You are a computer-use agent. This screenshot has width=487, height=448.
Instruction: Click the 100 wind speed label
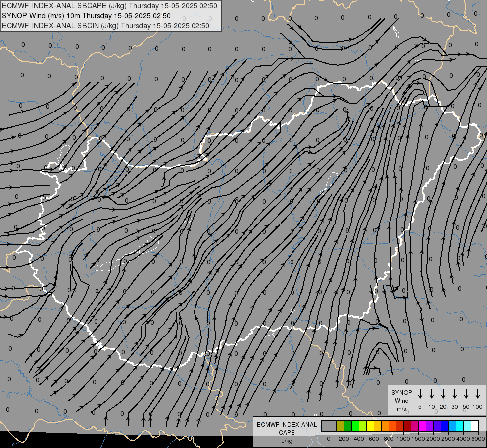click(478, 407)
